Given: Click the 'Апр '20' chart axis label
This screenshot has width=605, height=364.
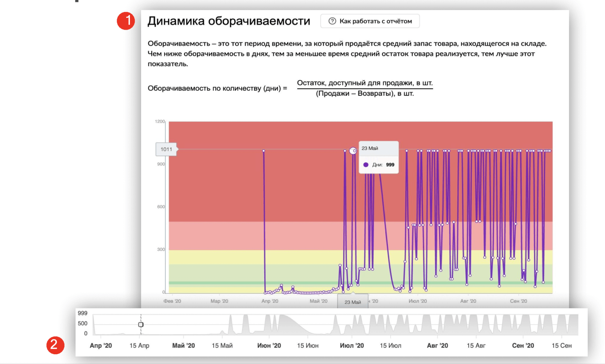Looking at the screenshot, I should tap(270, 301).
